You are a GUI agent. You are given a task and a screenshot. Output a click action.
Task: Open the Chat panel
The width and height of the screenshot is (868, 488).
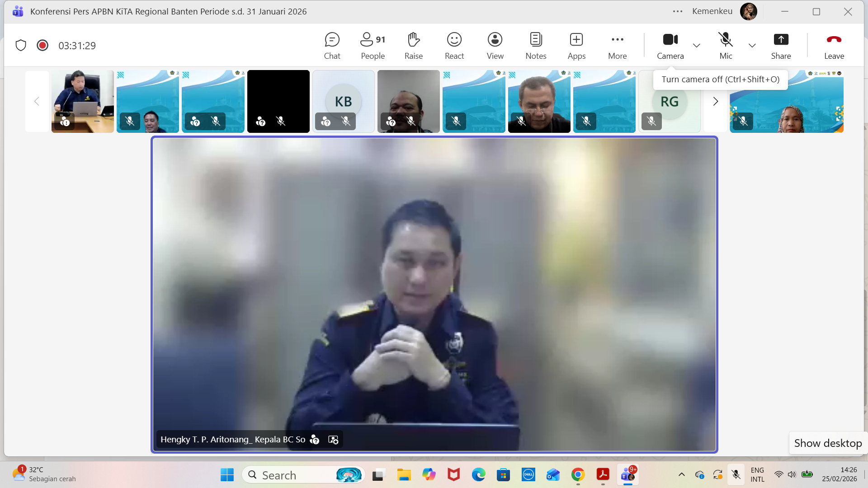(x=332, y=45)
